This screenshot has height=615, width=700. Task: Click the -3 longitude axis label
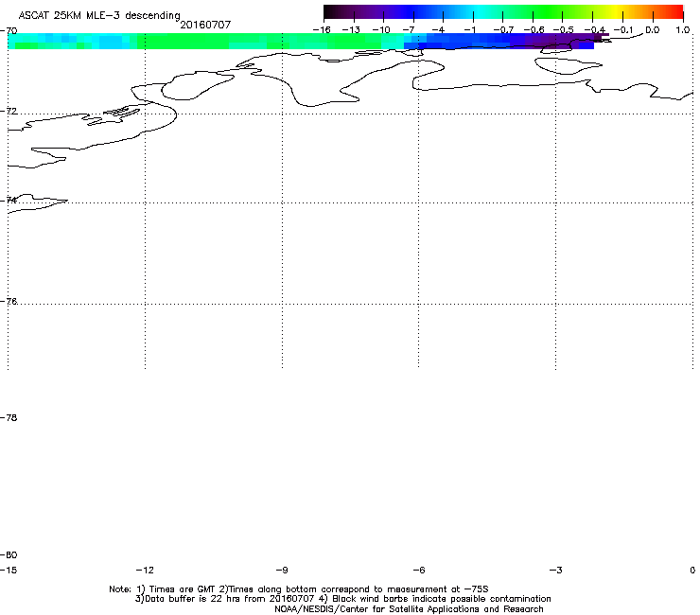(556, 570)
